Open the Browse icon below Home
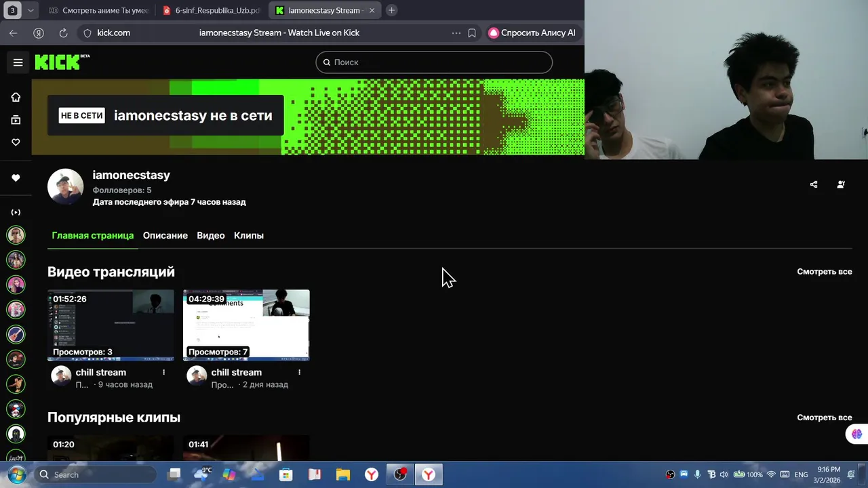The width and height of the screenshot is (868, 488). (x=16, y=120)
